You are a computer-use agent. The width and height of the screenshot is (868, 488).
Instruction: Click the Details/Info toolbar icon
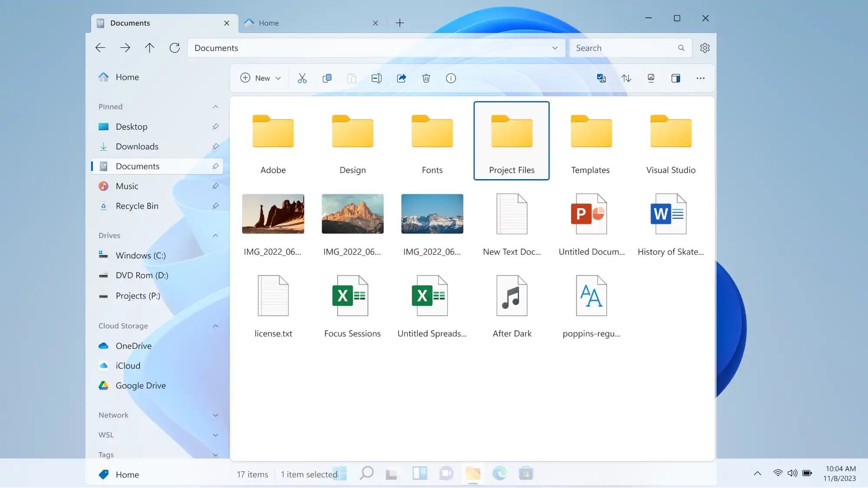(x=450, y=78)
